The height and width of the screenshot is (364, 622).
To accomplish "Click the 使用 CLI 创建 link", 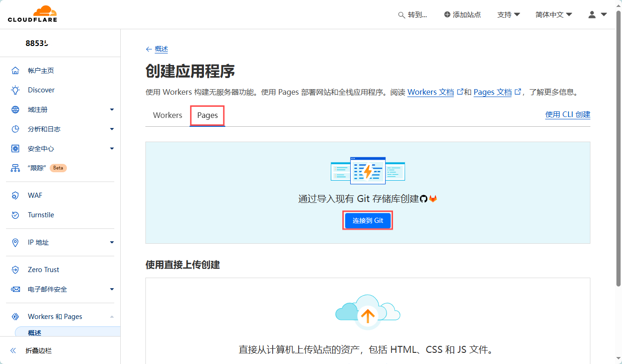I will [568, 115].
